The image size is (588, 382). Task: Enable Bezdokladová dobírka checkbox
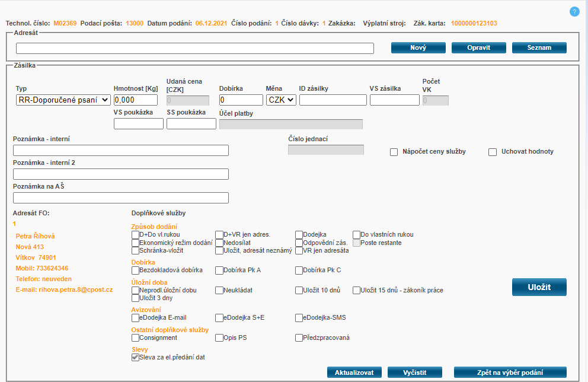[135, 270]
